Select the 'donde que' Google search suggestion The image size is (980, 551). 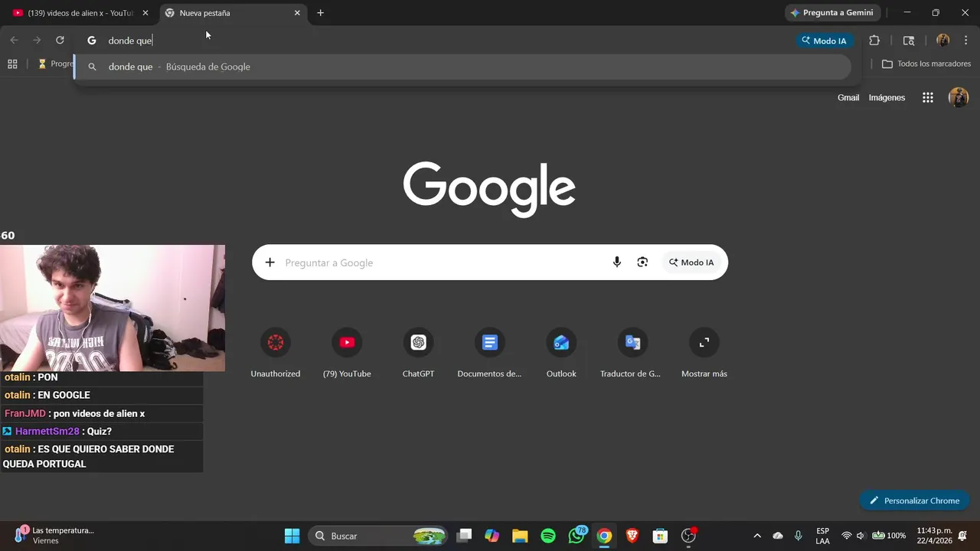click(x=462, y=67)
